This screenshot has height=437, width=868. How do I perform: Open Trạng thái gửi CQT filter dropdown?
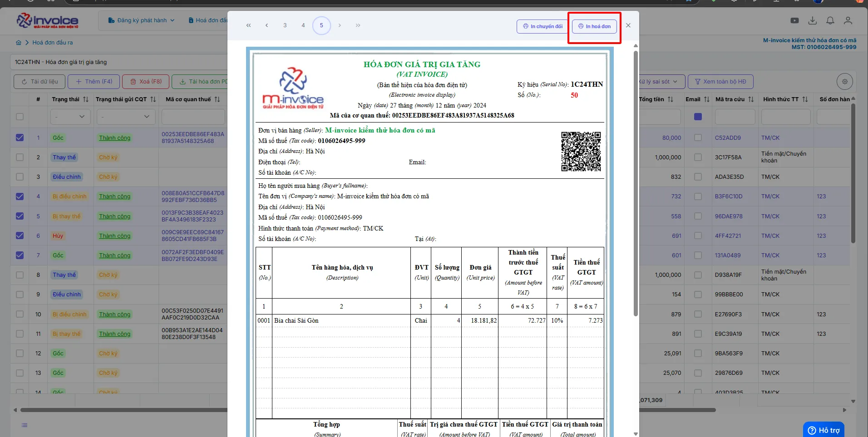point(126,117)
